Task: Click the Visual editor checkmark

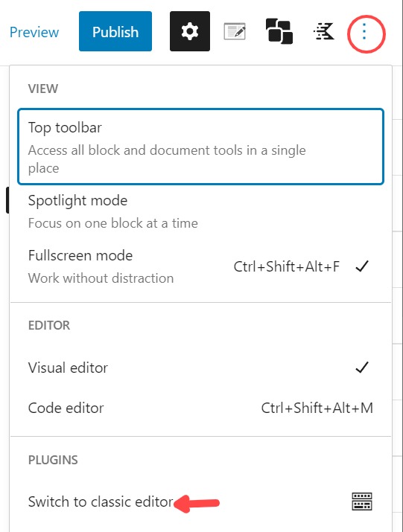Action: pos(362,368)
